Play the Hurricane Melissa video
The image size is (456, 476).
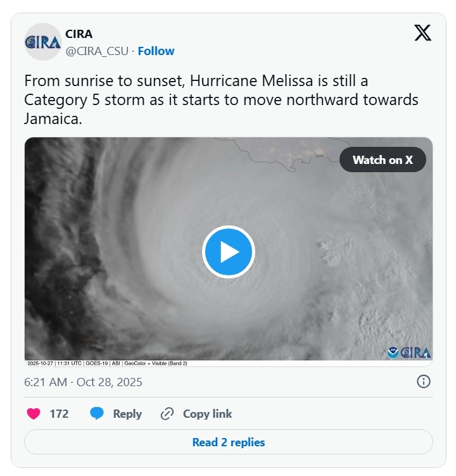[x=228, y=252]
